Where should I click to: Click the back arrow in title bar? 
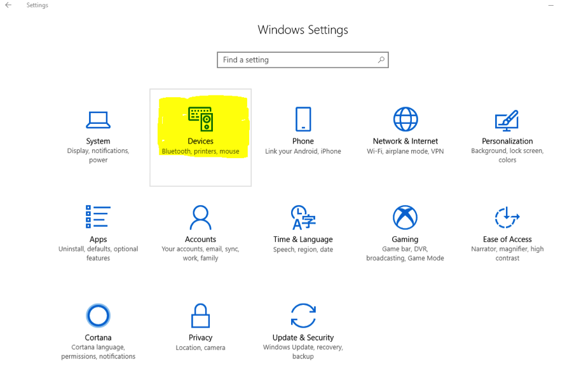coord(8,5)
